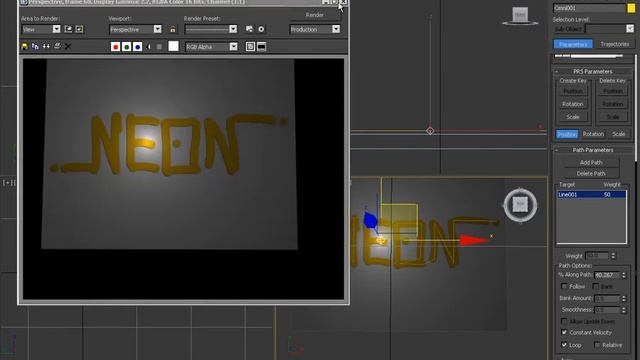Collapse Path Parameters rollout
640x360 pixels.
593,150
